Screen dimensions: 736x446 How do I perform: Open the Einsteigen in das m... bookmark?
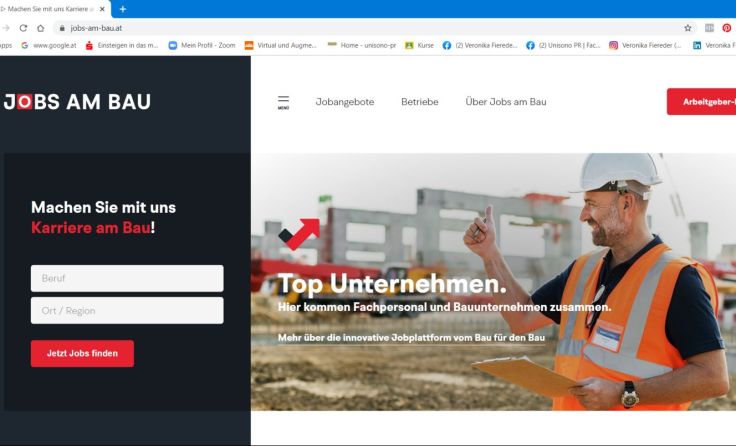coord(122,46)
